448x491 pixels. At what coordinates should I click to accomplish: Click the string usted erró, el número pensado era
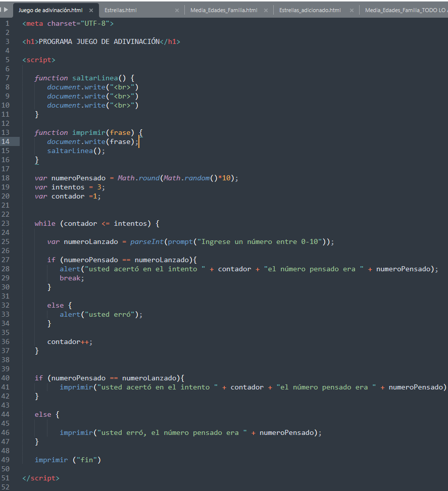(x=172, y=432)
